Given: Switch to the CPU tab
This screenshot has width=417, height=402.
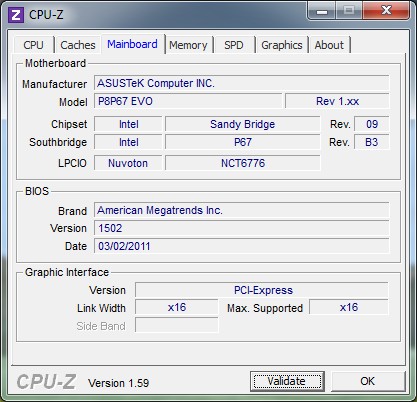Looking at the screenshot, I should (x=33, y=45).
